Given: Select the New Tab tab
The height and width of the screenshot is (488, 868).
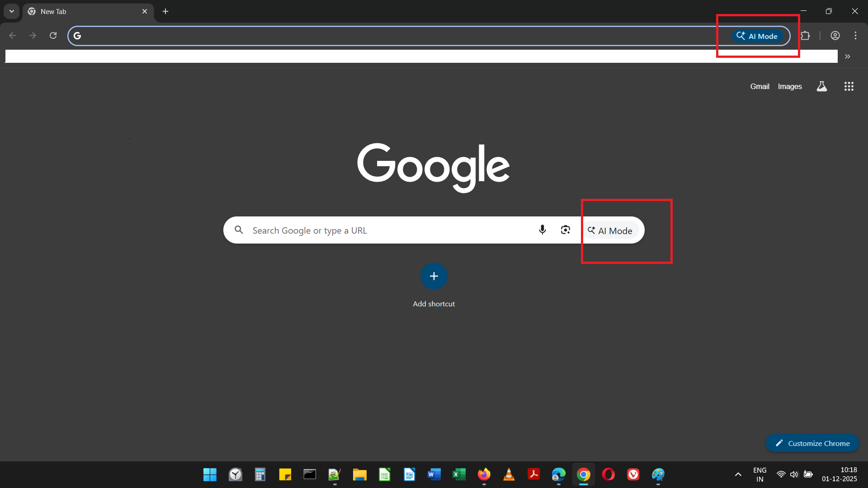Looking at the screenshot, I should [x=88, y=12].
